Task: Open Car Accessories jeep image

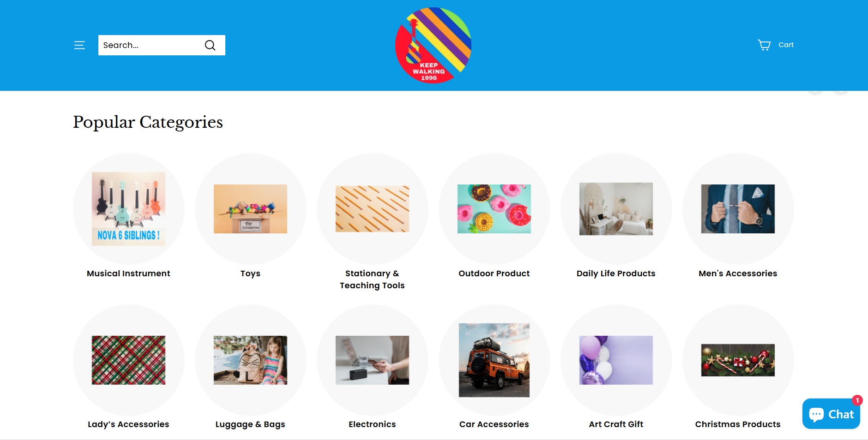Action: [494, 360]
